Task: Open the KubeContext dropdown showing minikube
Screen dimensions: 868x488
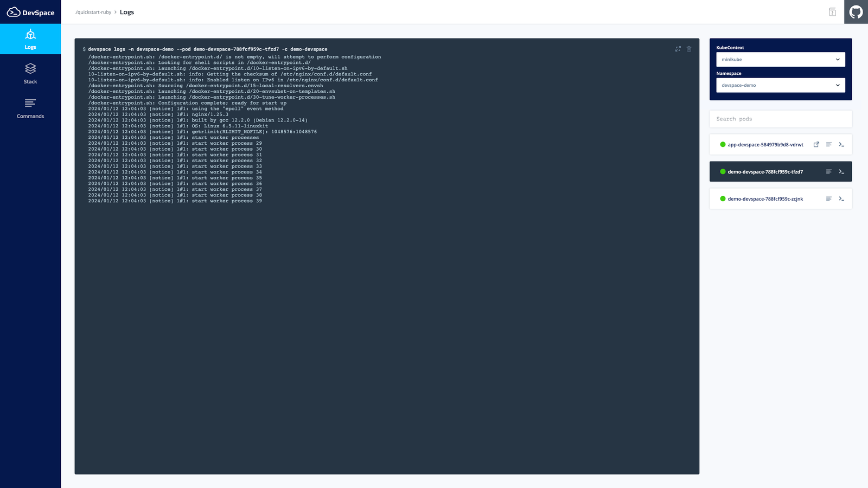Action: click(x=780, y=59)
